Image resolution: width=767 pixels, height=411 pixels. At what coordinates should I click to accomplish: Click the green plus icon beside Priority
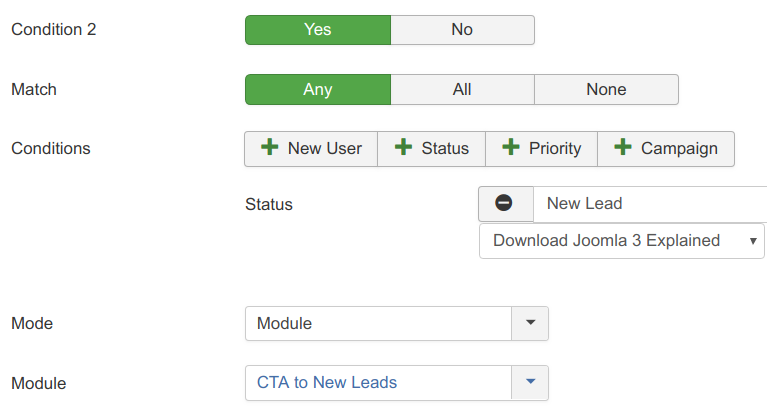tap(511, 147)
